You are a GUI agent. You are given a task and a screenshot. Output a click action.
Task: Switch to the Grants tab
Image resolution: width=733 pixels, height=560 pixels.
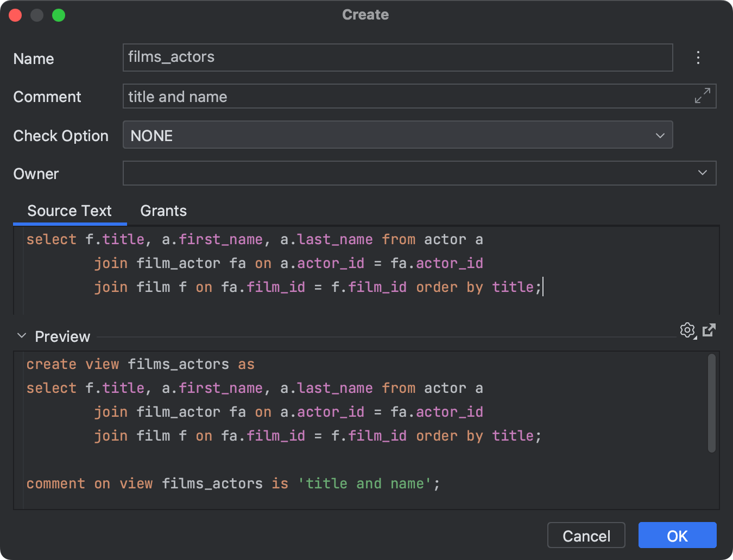point(163,211)
